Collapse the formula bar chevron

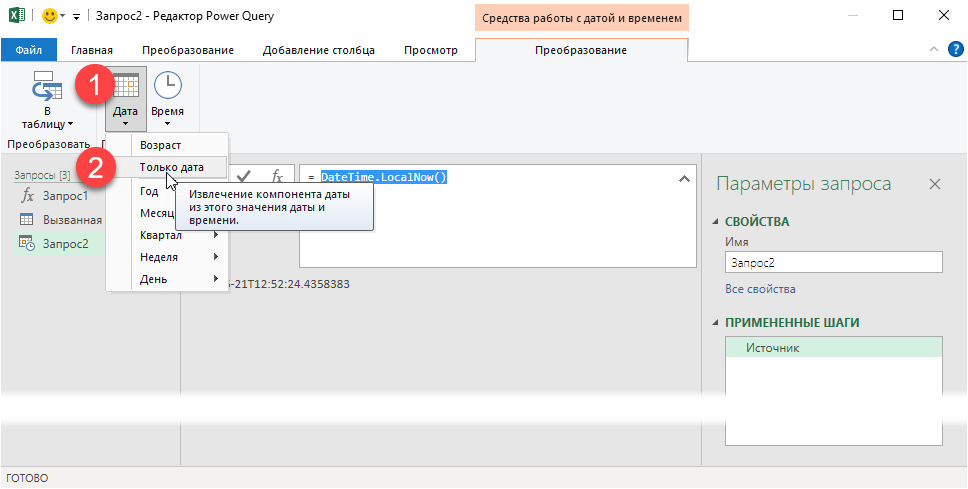[x=684, y=178]
